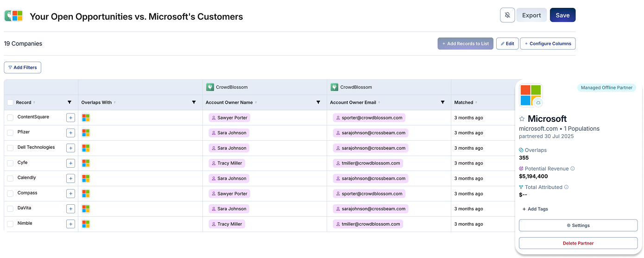Click the large Microsoft logo in partner card
The height and width of the screenshot is (258, 644).
coord(530,95)
